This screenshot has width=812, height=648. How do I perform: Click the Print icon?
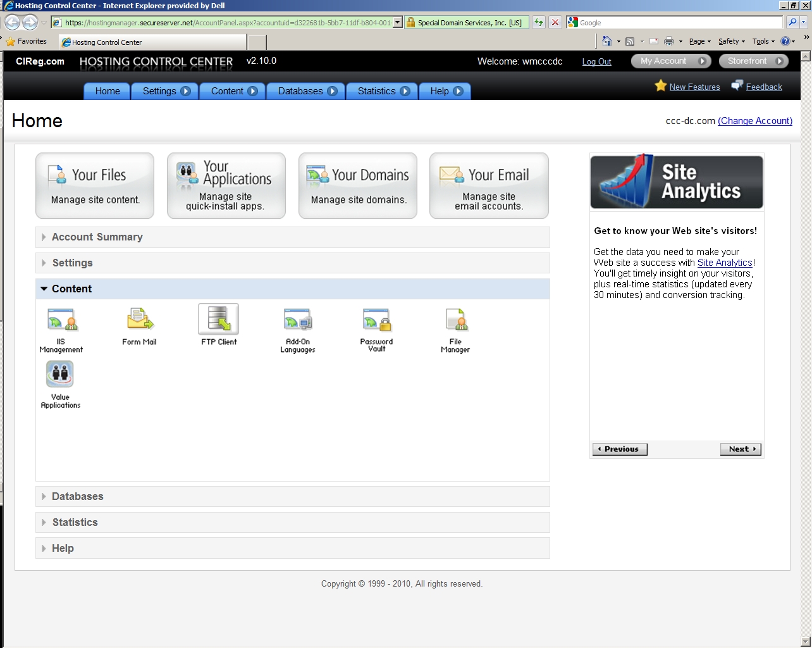point(669,41)
